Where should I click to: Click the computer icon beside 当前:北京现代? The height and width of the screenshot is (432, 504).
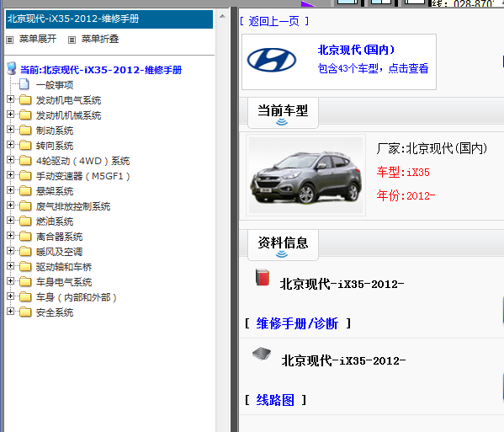click(x=12, y=68)
